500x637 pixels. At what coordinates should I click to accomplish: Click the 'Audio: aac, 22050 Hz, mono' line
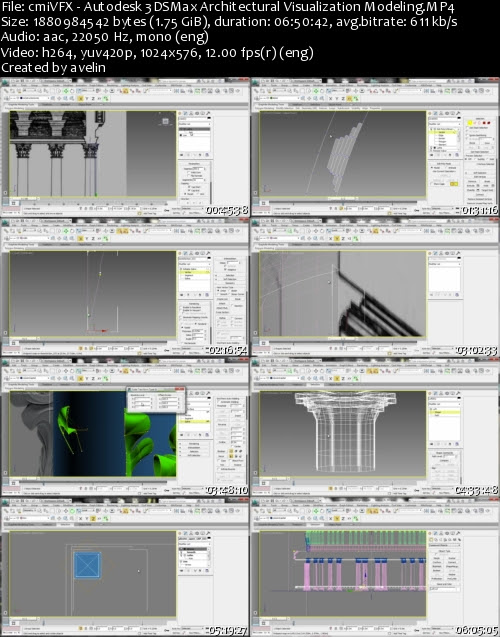tap(105, 37)
